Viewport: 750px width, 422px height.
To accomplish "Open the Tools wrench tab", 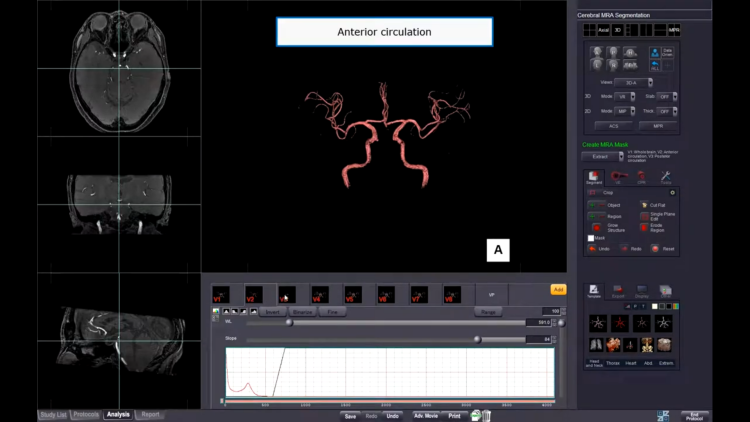I will [665, 177].
